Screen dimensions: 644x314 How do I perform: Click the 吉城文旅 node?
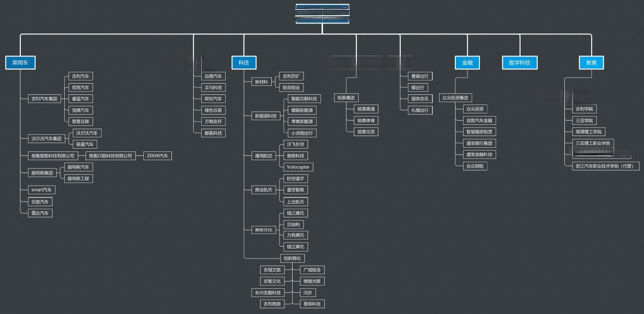click(x=273, y=270)
